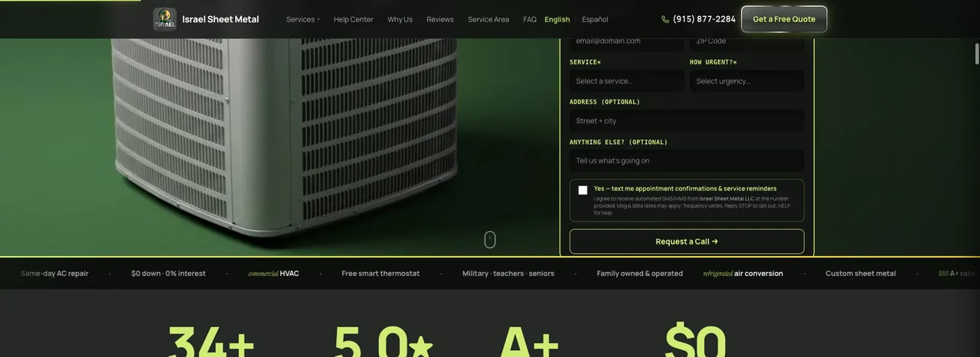Open the Reviews nav link
980x357 pixels.
[440, 19]
